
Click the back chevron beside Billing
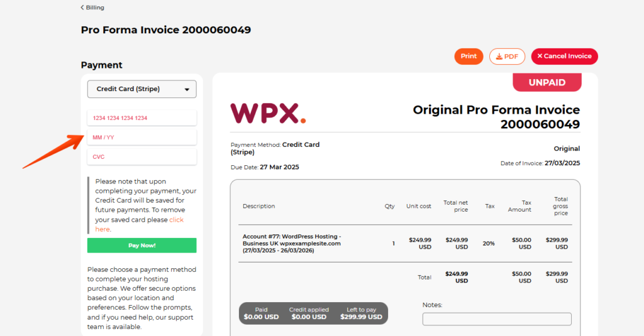[x=82, y=8]
